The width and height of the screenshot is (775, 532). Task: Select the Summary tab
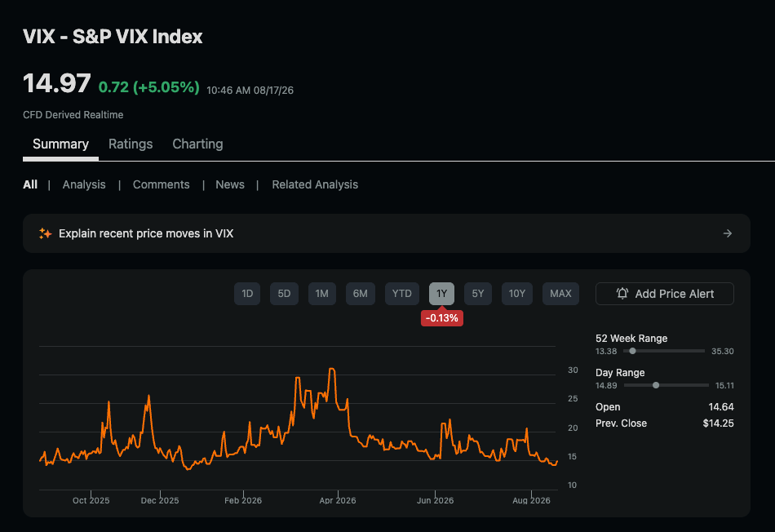[60, 144]
